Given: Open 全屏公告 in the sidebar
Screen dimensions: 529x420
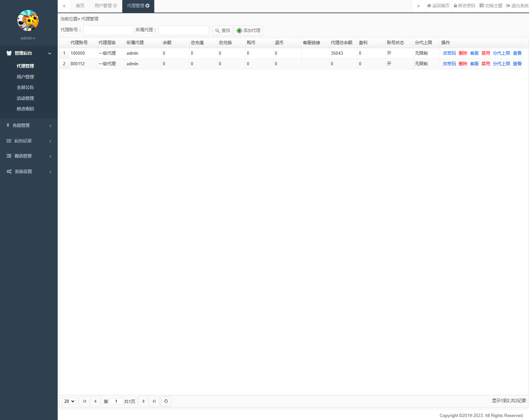Looking at the screenshot, I should [x=25, y=87].
